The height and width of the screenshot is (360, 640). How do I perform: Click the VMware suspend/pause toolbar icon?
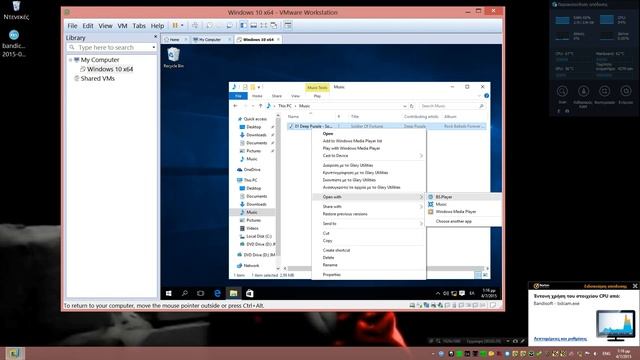175,25
